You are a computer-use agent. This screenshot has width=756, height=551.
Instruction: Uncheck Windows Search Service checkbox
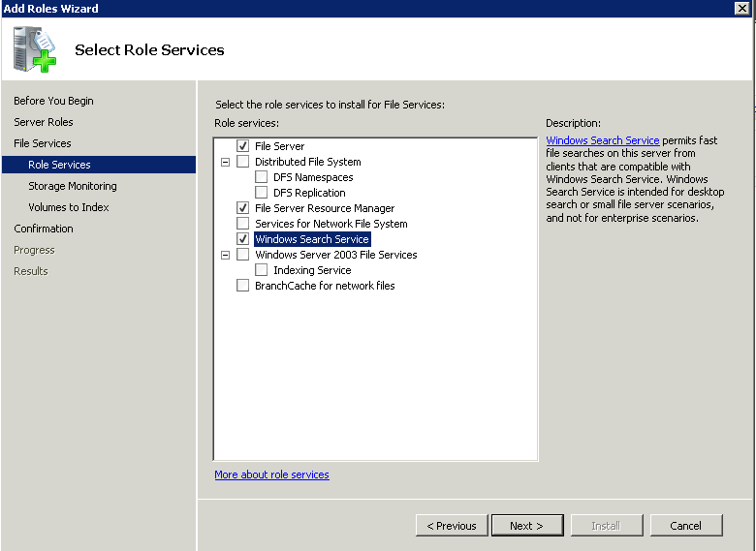point(243,238)
